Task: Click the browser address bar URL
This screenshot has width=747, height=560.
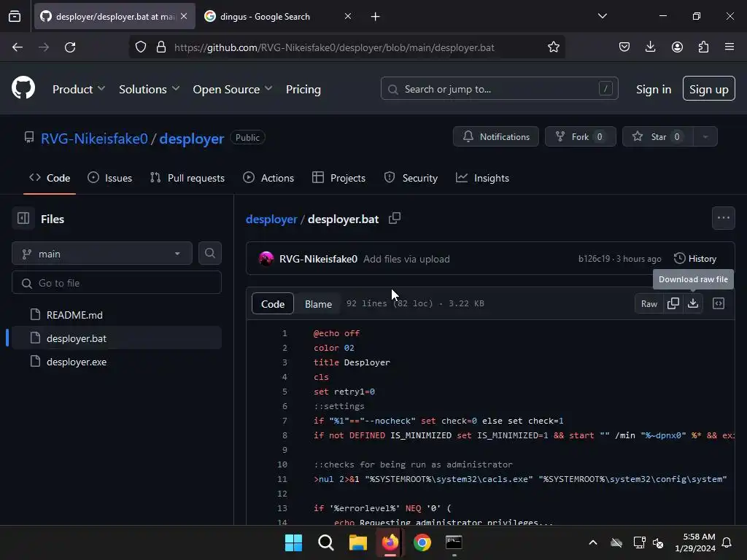Action: click(334, 47)
